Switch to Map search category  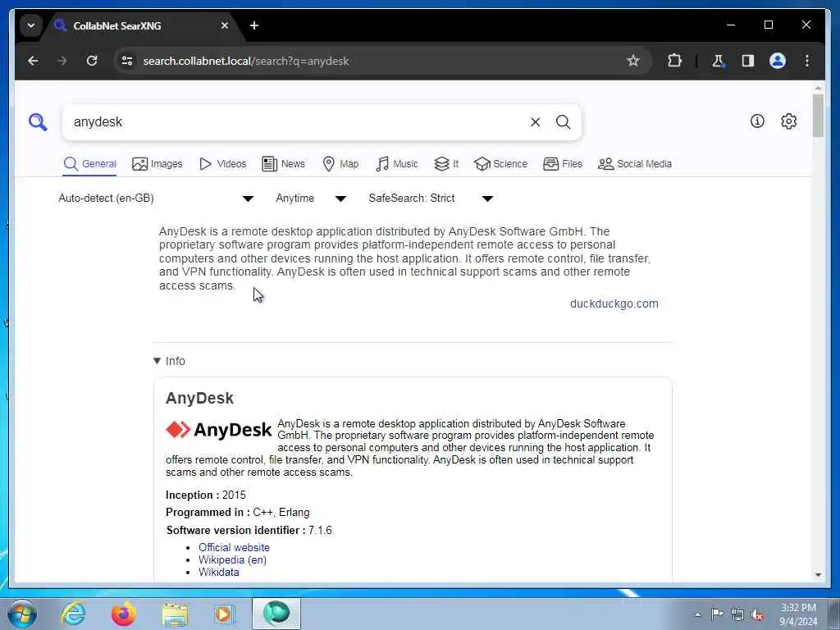[340, 164]
